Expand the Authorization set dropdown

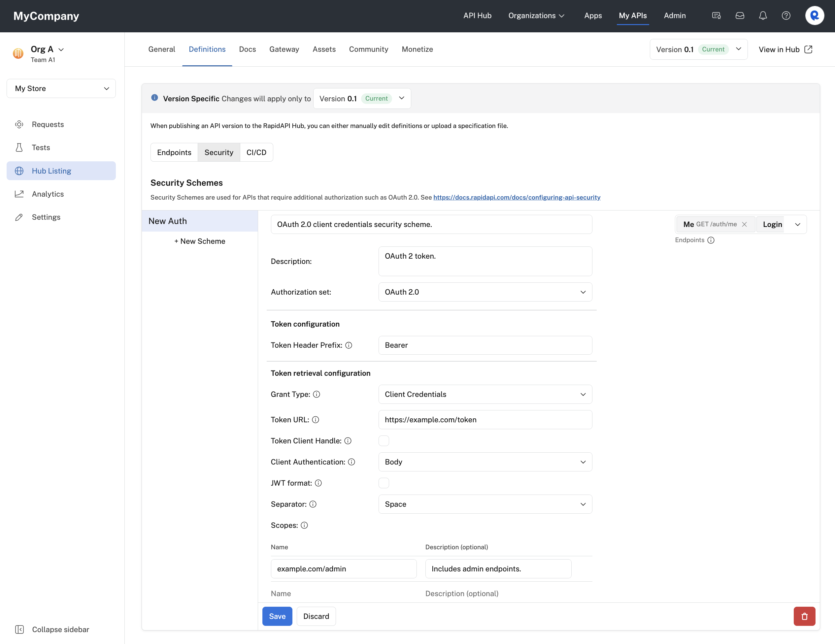[x=582, y=292]
